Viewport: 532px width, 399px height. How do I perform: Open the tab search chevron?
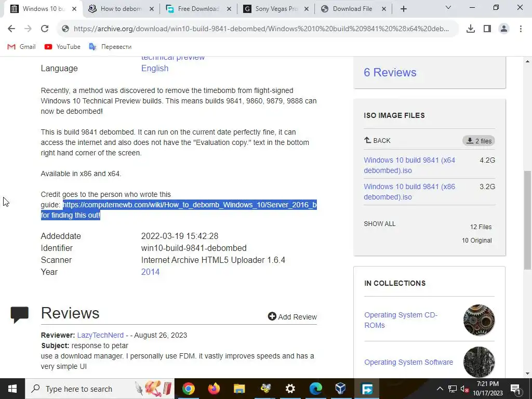448,7
